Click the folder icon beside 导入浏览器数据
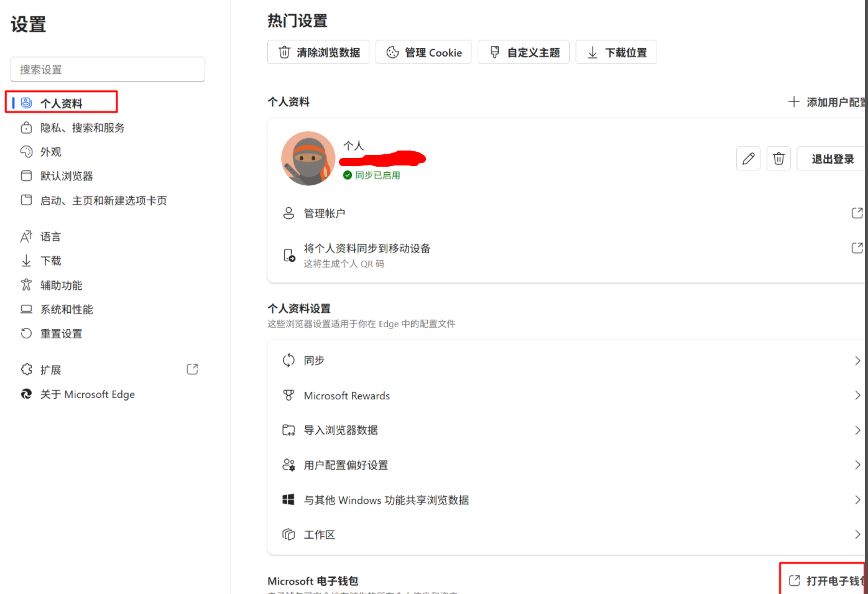 (x=289, y=430)
